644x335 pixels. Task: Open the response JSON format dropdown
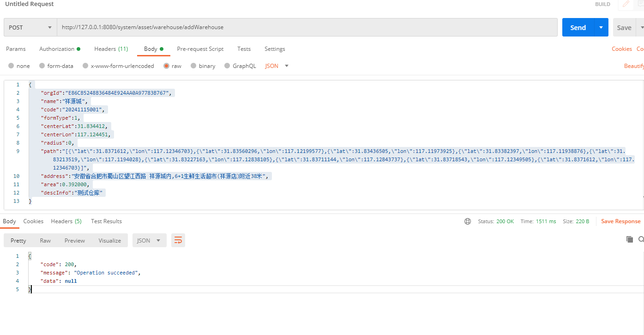click(x=149, y=240)
